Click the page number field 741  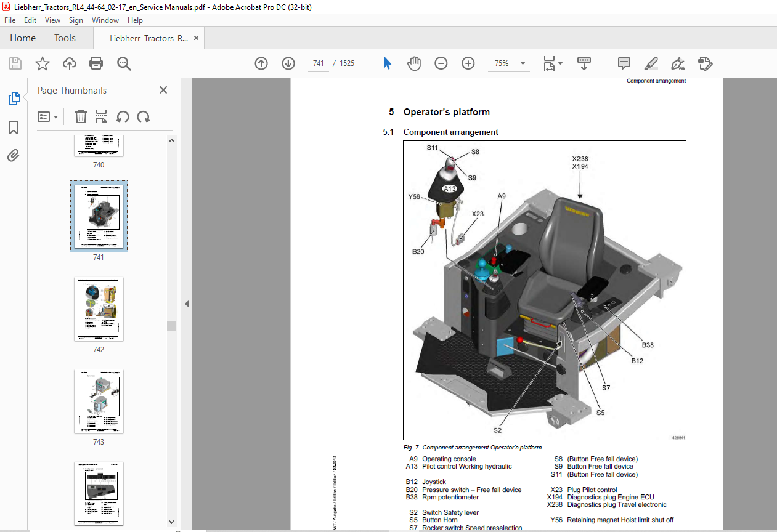click(x=318, y=63)
